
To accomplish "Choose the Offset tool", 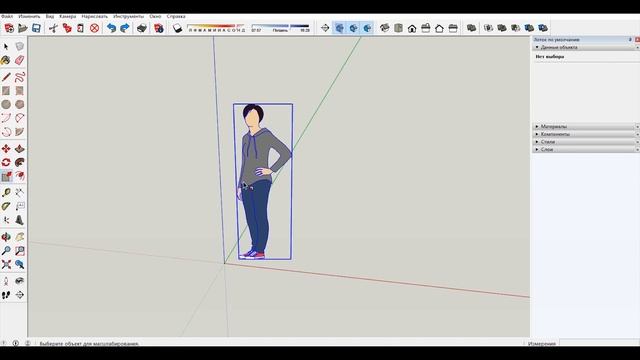I will tap(20, 176).
